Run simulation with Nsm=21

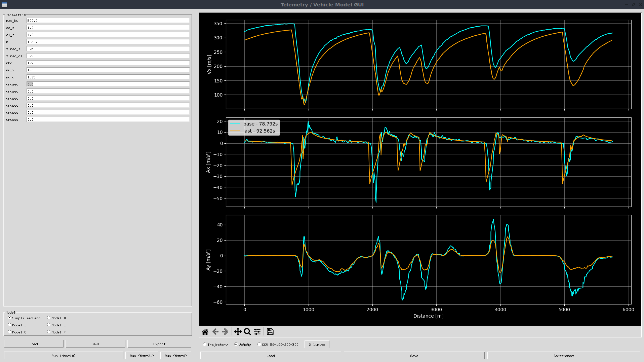click(142, 356)
